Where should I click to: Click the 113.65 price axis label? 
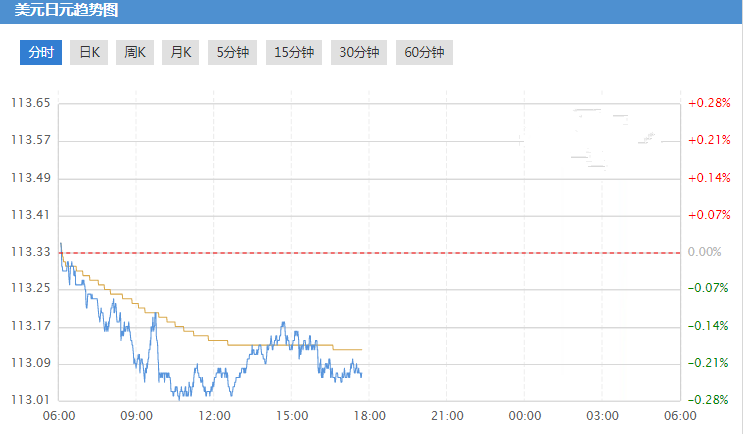(x=30, y=104)
